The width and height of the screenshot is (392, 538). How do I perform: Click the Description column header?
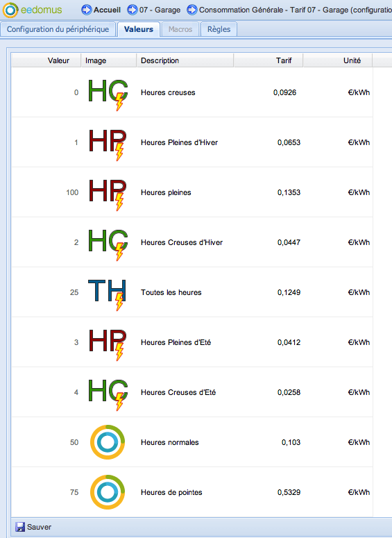[x=185, y=60]
